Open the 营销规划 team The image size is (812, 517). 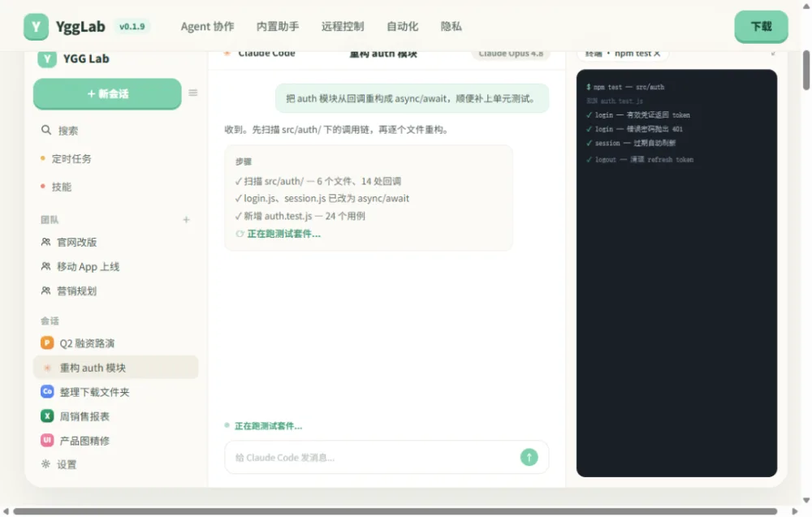tap(76, 291)
